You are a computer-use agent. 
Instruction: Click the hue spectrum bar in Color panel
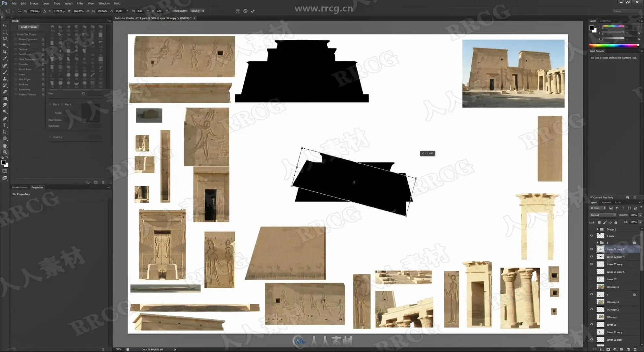point(614,46)
